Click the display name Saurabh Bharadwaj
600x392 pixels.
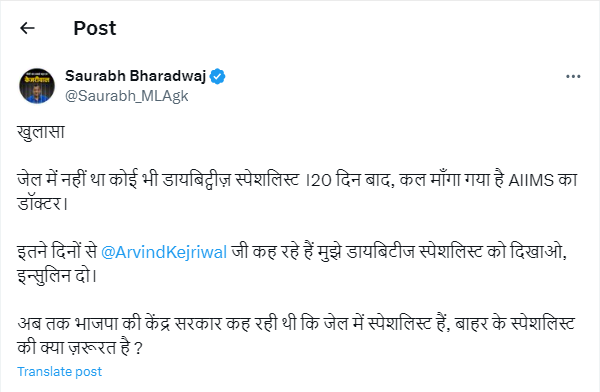135,76
